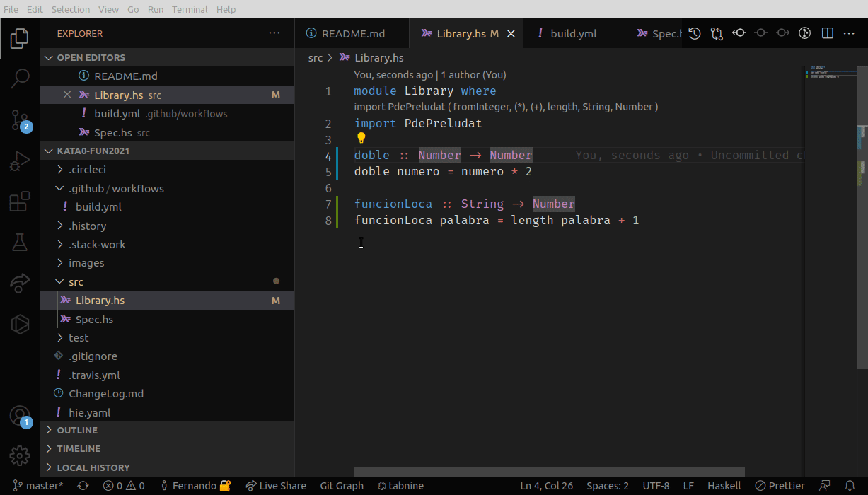
Task: Click the master* branch indicator
Action: click(38, 486)
